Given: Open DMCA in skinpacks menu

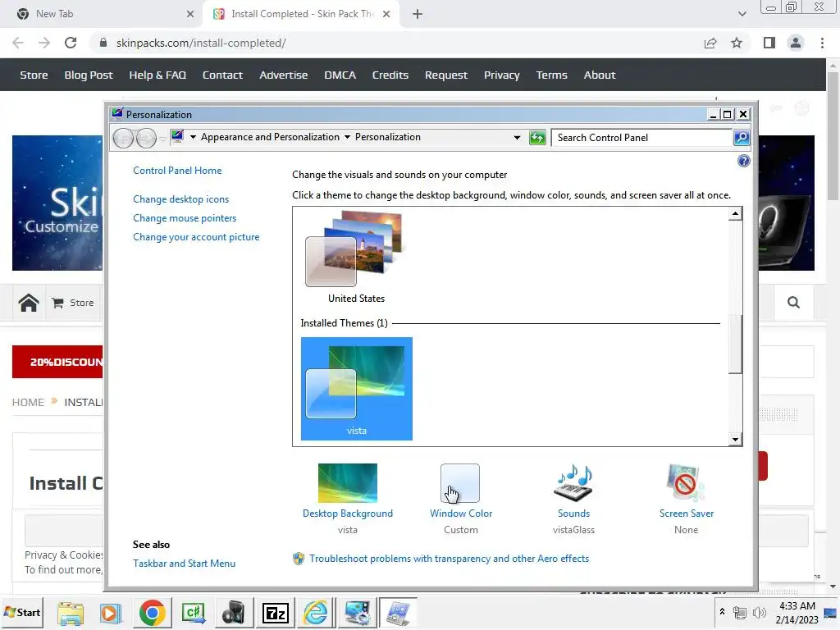Looking at the screenshot, I should [x=340, y=75].
